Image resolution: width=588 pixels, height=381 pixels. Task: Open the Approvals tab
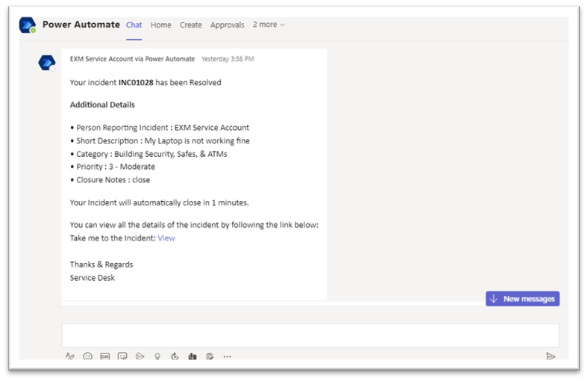[x=228, y=25]
